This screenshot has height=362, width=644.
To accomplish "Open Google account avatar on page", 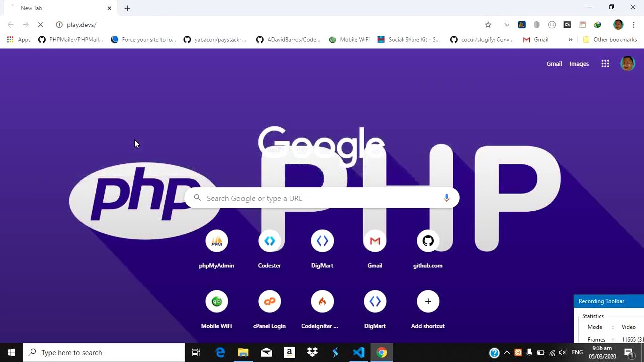I will (x=627, y=64).
